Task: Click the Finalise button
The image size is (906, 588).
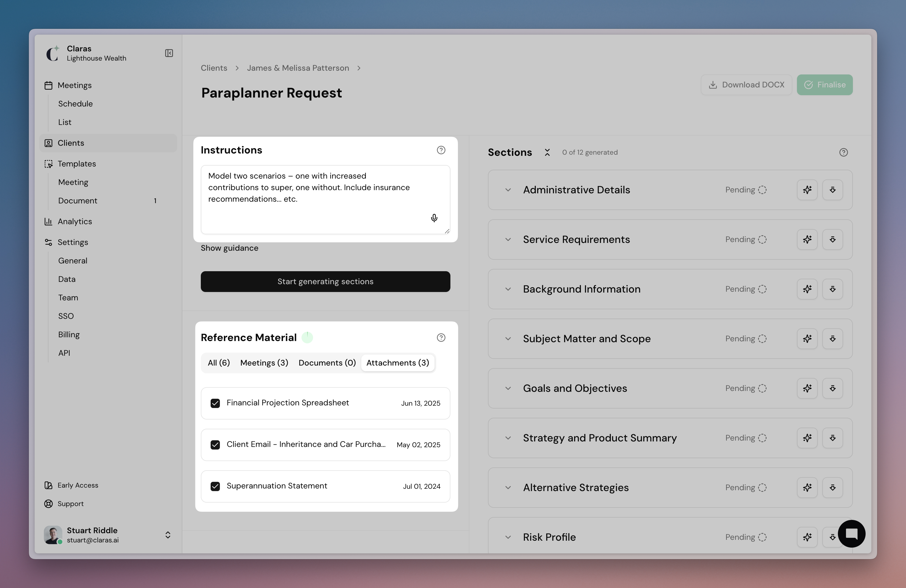Action: click(825, 85)
